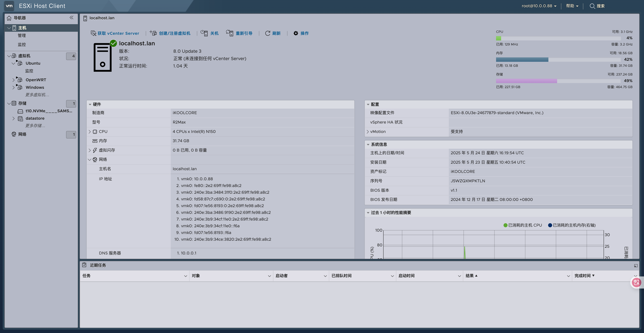Screen dimensions: 644x333
Task: Open the root@10.0.0.88 user menu
Action: pos(539,6)
